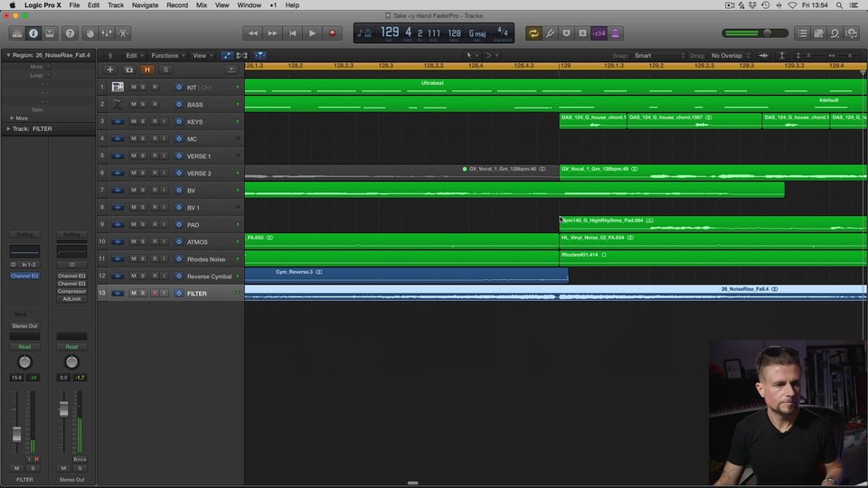868x488 pixels.
Task: Toggle the Inspector info button
Action: click(x=33, y=33)
